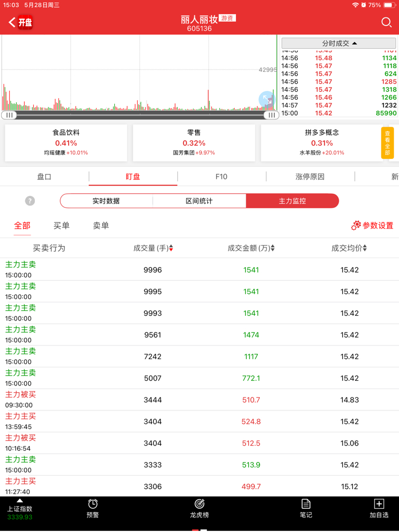The height and width of the screenshot is (532, 399).
Task: Select the 09:30:00 主力被买 row
Action: click(x=199, y=400)
